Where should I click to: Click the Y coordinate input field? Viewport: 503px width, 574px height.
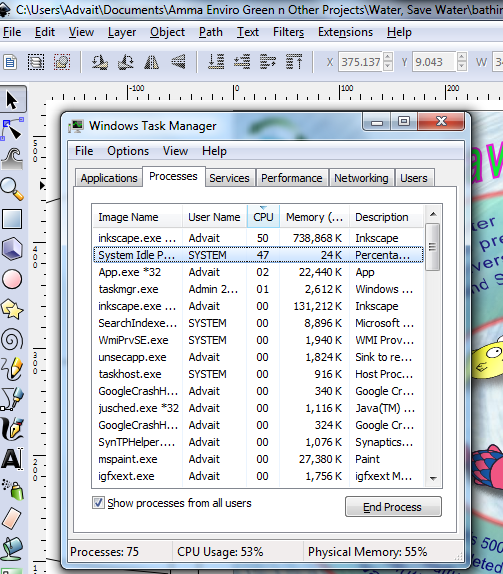(434, 62)
